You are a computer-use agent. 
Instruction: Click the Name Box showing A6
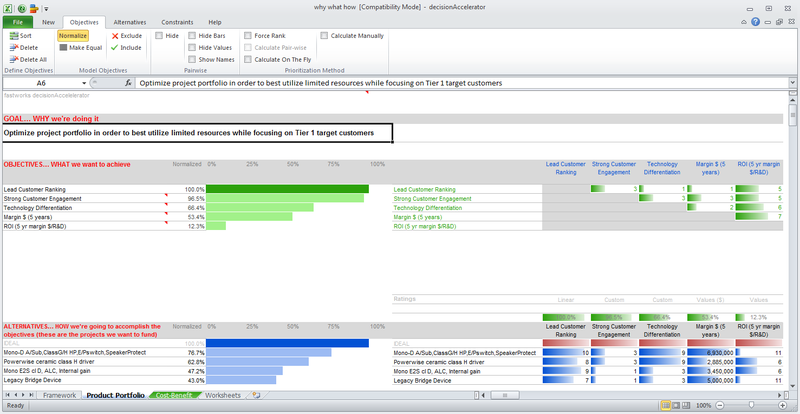pos(41,83)
